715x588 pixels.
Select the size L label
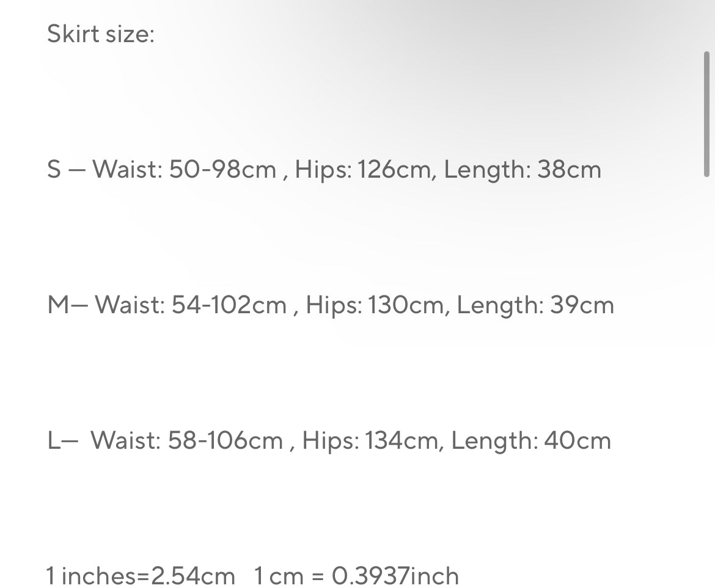tap(53, 441)
